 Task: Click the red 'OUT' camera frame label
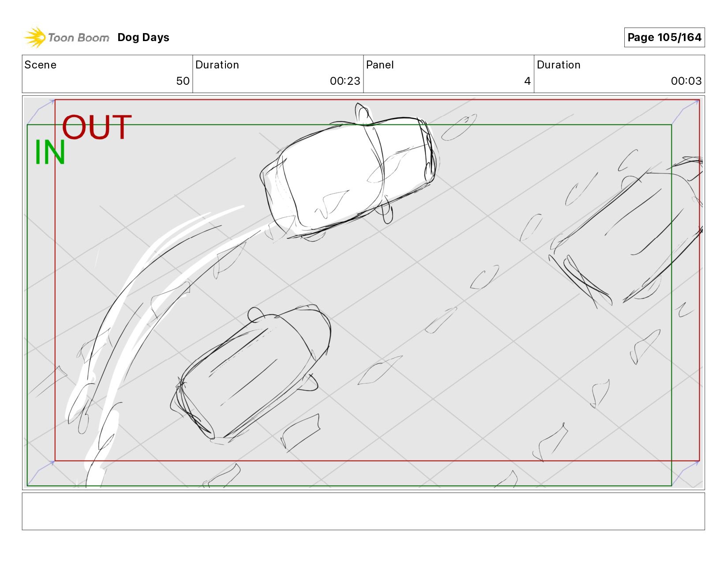point(97,127)
